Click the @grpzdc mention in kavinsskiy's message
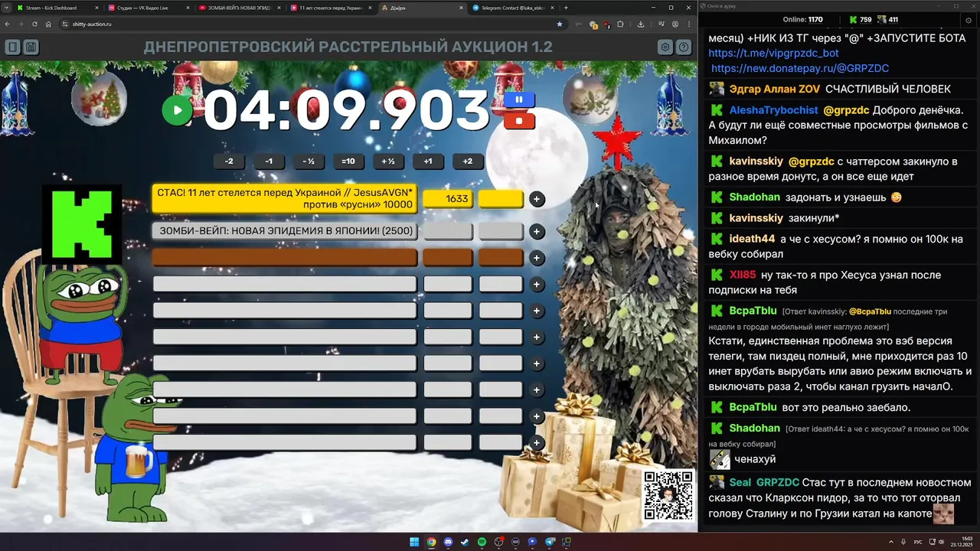Viewport: 980px width, 551px height. [x=811, y=161]
